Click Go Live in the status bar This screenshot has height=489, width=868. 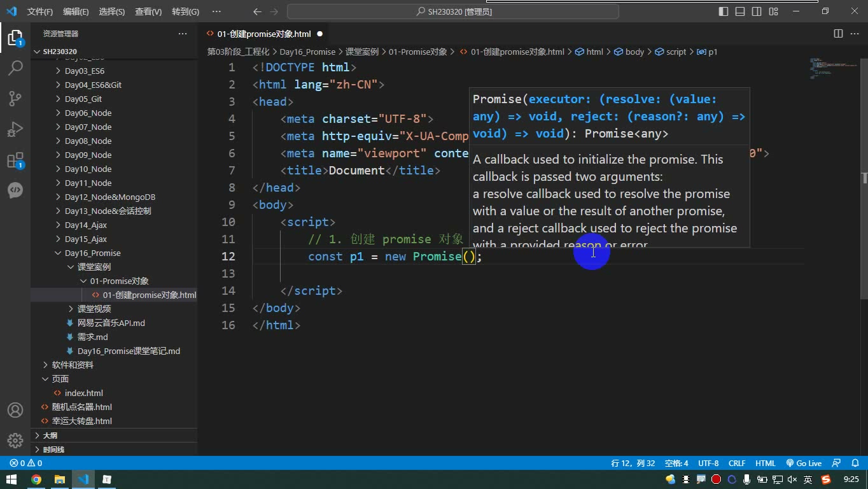pyautogui.click(x=804, y=464)
